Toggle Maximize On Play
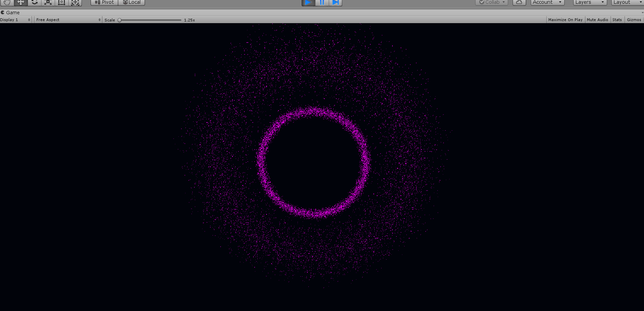644x311 pixels. 565,20
